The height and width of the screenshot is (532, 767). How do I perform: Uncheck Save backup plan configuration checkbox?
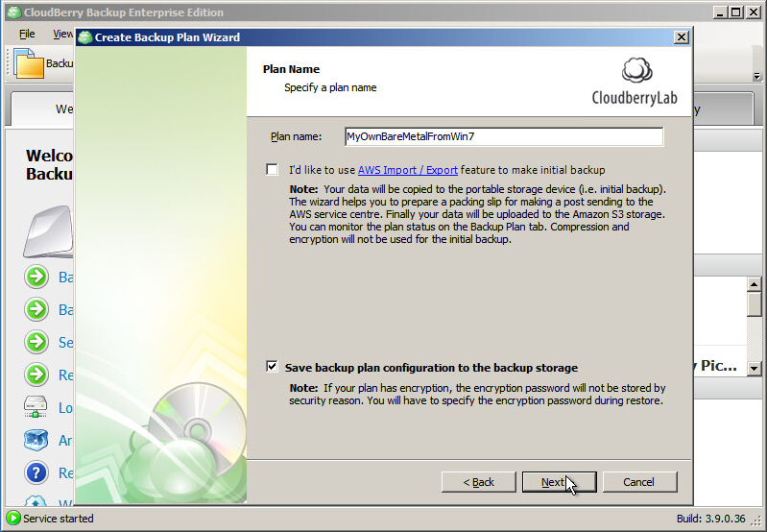tap(272, 366)
